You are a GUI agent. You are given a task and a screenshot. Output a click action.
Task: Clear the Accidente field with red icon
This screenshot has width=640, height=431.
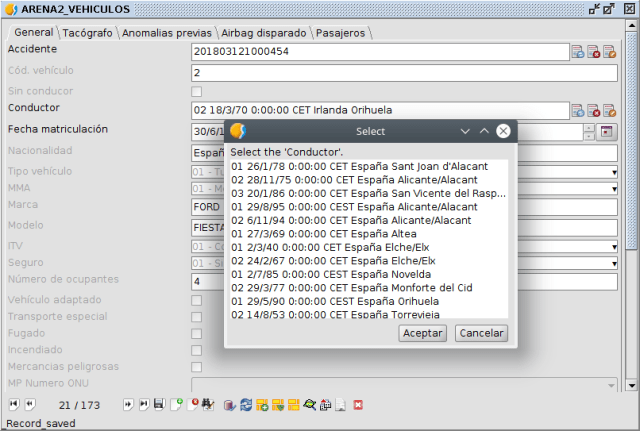coord(594,53)
